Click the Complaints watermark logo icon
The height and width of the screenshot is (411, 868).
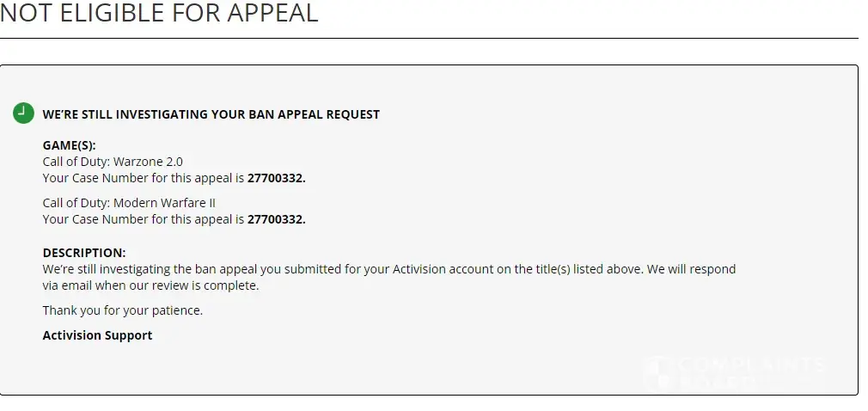pyautogui.click(x=658, y=370)
